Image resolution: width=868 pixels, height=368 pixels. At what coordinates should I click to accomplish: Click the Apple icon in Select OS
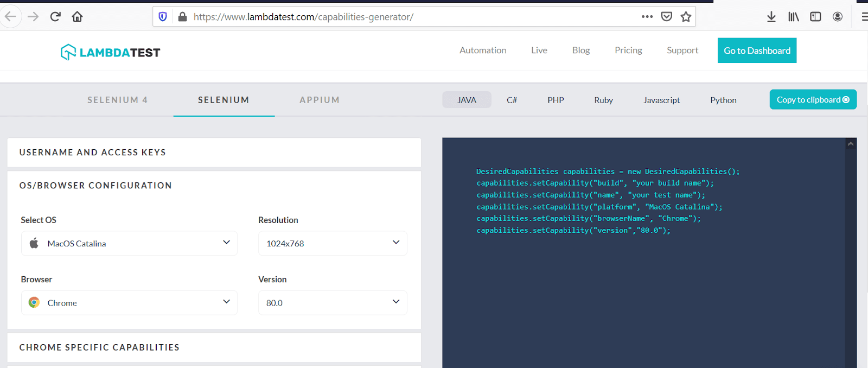pyautogui.click(x=34, y=243)
